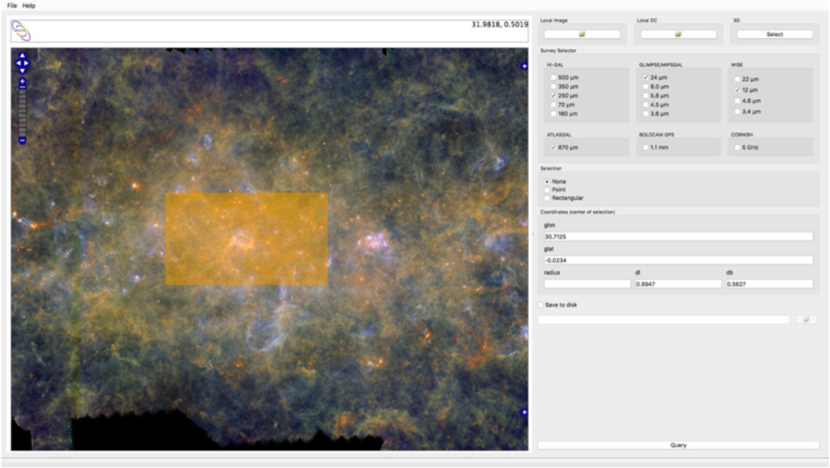Image resolution: width=830 pixels, height=468 pixels.
Task: Toggle the Save to disk checkbox
Action: pyautogui.click(x=541, y=305)
